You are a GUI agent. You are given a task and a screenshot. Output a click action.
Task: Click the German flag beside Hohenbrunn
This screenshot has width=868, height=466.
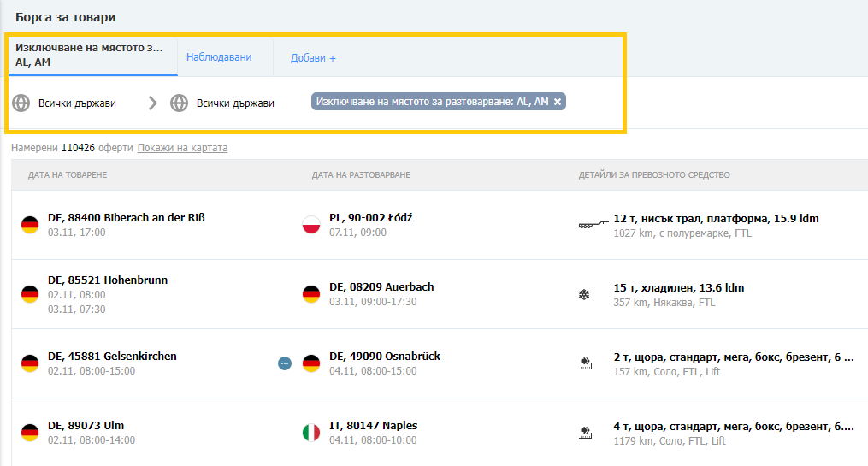[x=30, y=294]
